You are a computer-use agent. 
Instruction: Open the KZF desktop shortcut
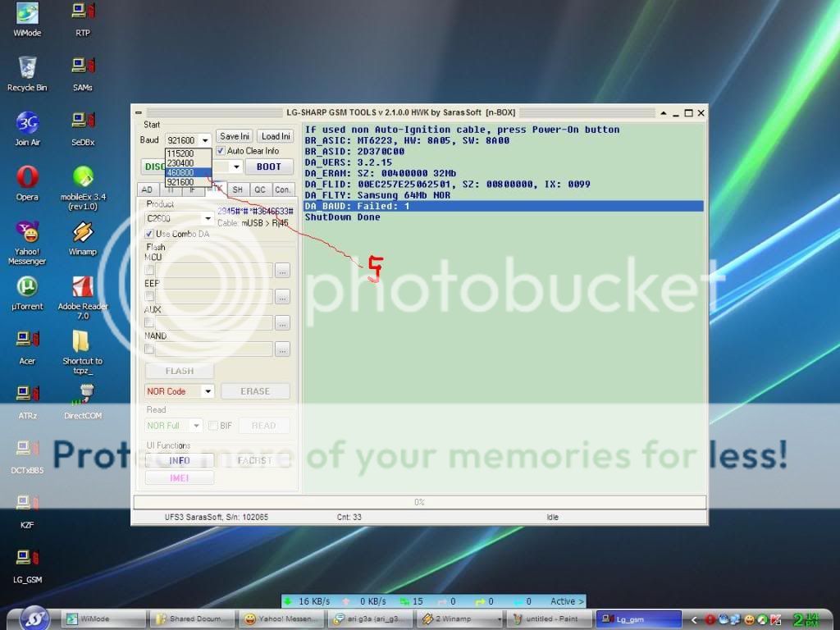27,511
